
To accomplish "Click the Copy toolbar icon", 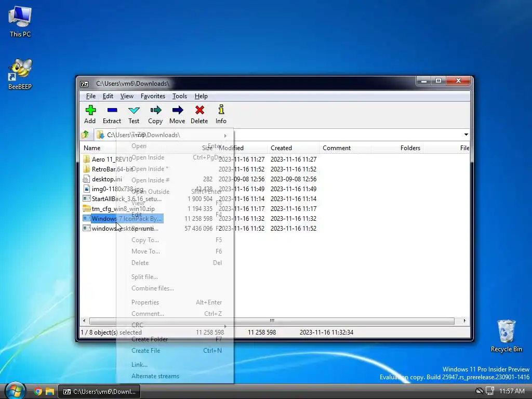I will point(155,110).
